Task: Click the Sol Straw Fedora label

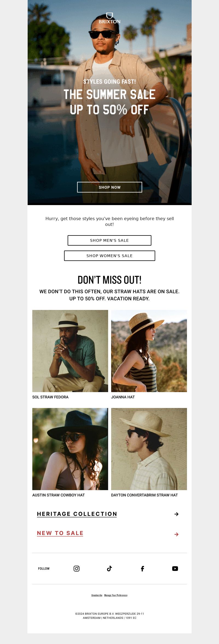Action: pyautogui.click(x=50, y=397)
